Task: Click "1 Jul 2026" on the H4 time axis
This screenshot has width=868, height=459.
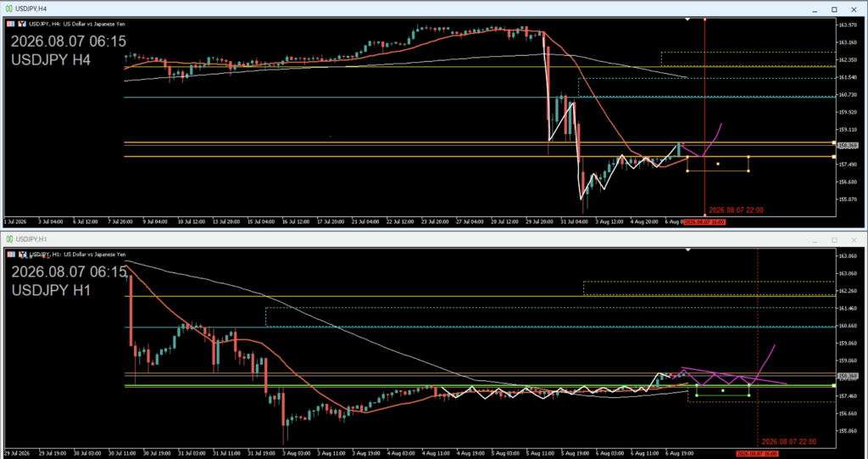Action: 14,222
